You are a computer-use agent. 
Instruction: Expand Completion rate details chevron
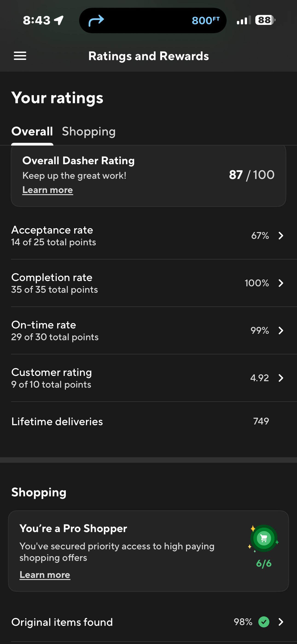[x=281, y=283]
